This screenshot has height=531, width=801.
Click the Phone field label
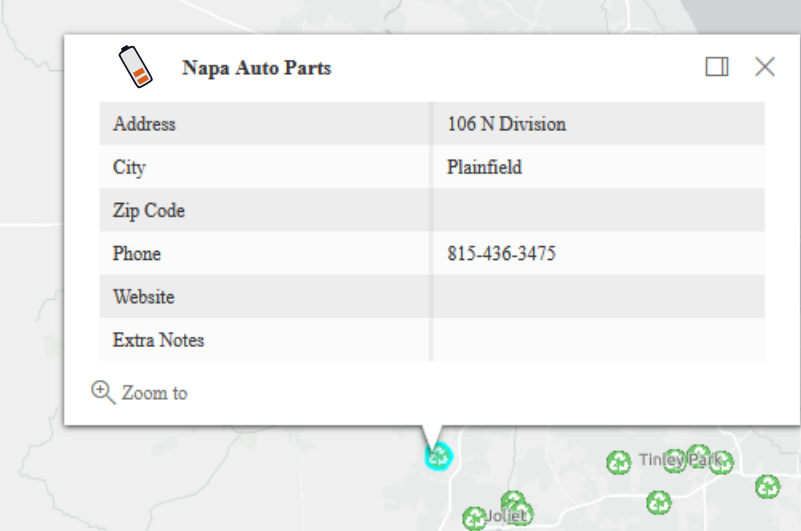(x=137, y=254)
